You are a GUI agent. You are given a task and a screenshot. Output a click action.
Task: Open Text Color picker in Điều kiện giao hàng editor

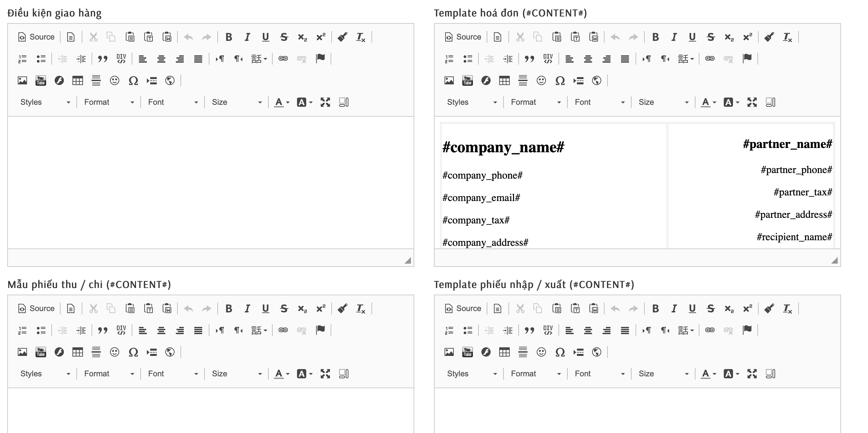(x=282, y=102)
